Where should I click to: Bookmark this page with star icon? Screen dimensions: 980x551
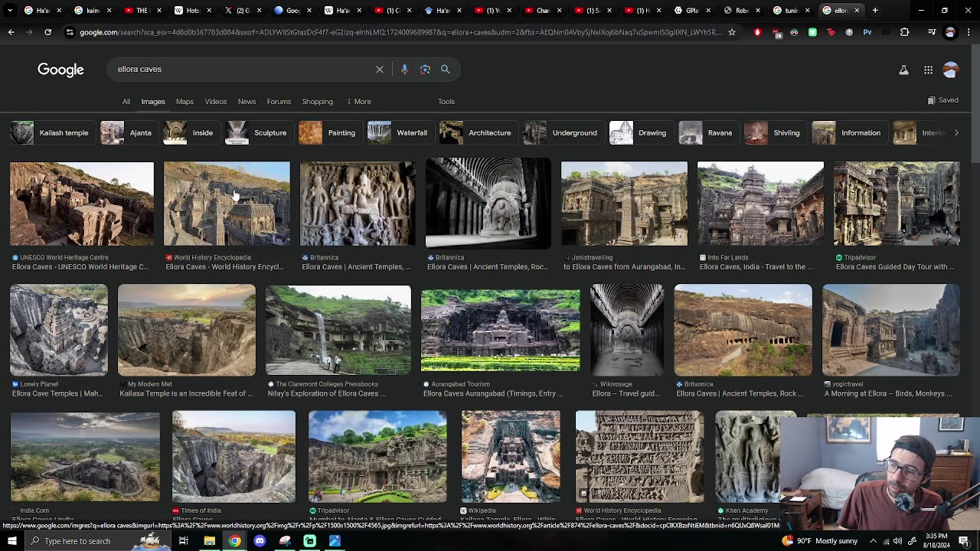pos(732,32)
